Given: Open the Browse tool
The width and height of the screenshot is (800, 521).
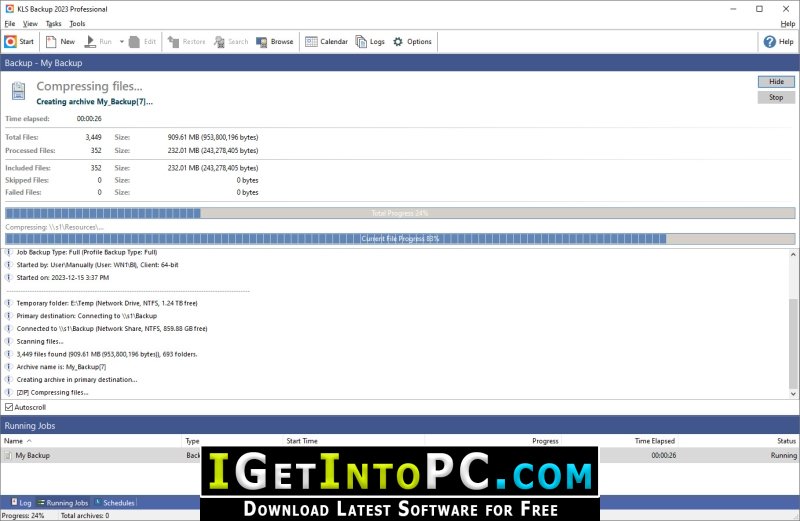Looking at the screenshot, I should click(274, 42).
